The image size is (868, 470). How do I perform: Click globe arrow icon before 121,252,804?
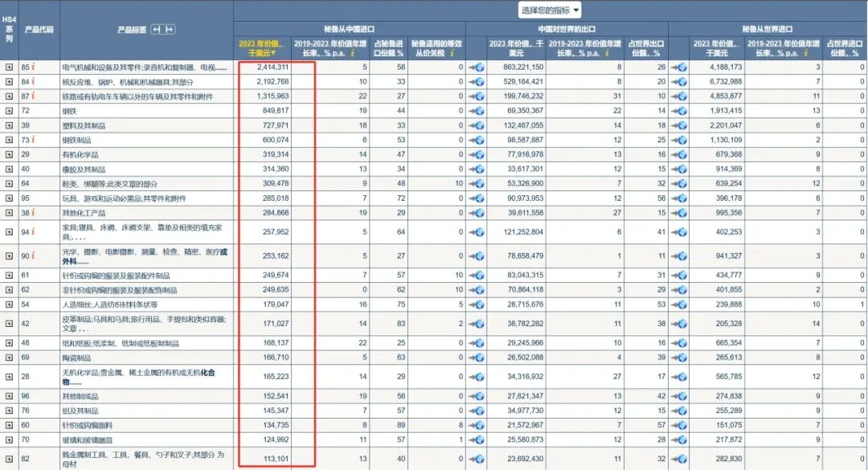tap(476, 232)
